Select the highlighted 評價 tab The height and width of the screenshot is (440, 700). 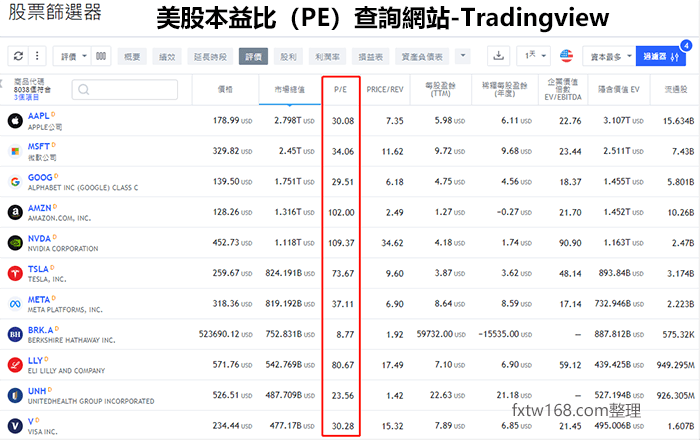click(x=253, y=57)
